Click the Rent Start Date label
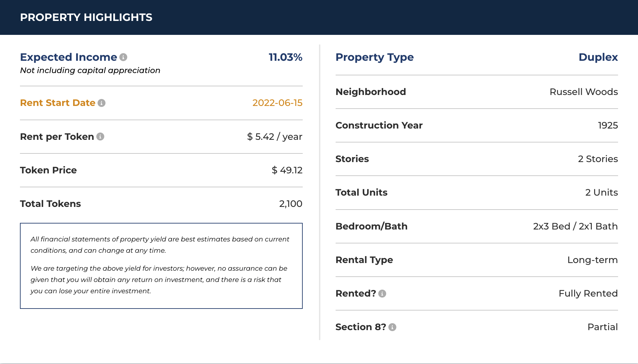 [x=57, y=103]
